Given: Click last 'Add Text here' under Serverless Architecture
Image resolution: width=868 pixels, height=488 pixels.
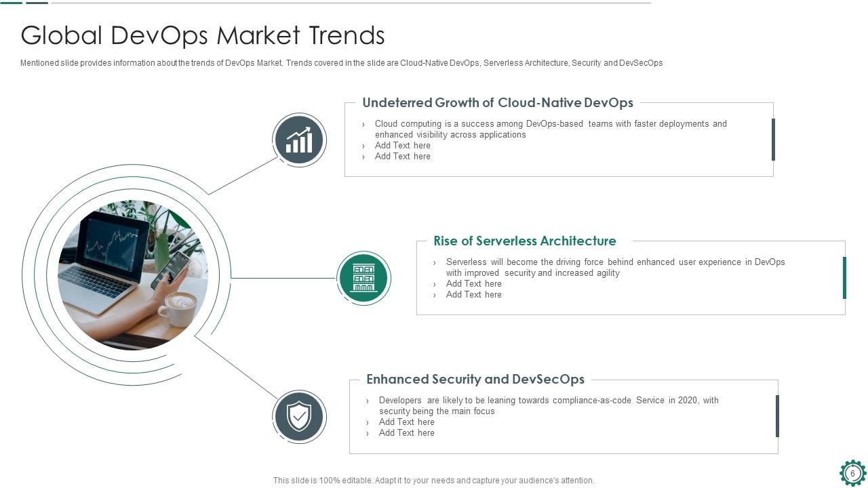Looking at the screenshot, I should 473,295.
